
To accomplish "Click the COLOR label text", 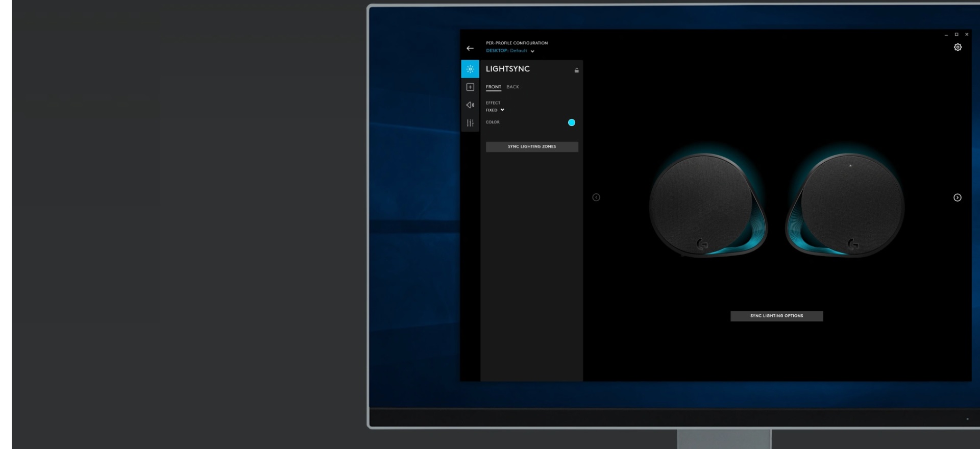I will (x=493, y=122).
